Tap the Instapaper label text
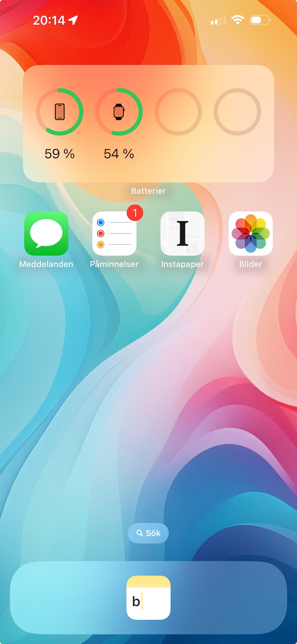The image size is (297, 644). point(182,264)
